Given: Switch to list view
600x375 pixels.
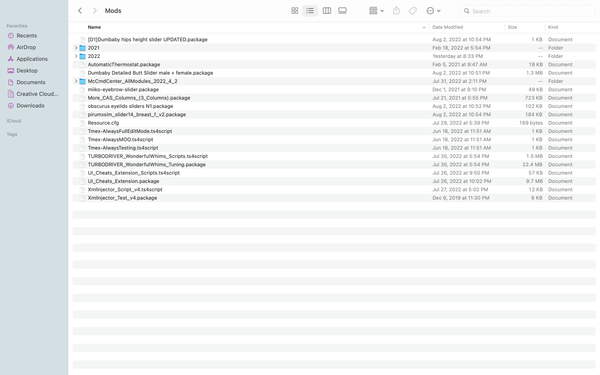Looking at the screenshot, I should (x=310, y=11).
